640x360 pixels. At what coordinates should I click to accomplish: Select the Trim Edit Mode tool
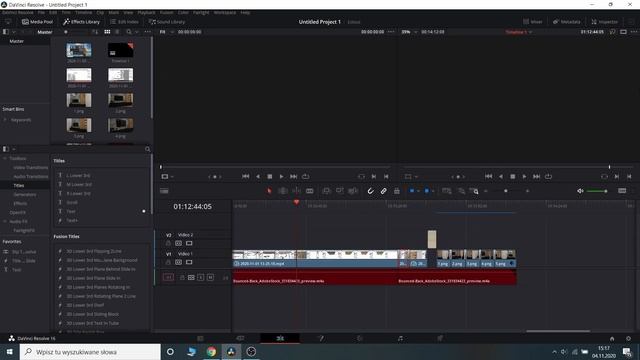coord(282,191)
